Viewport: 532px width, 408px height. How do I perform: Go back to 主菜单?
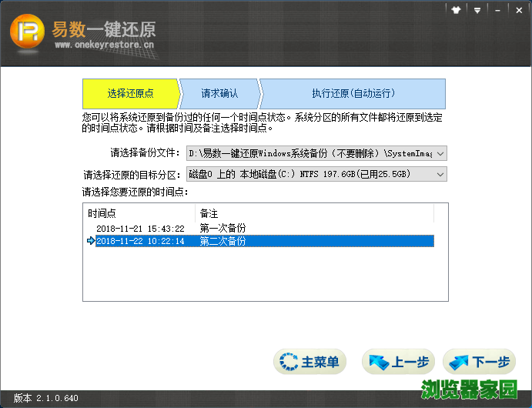[x=309, y=362]
